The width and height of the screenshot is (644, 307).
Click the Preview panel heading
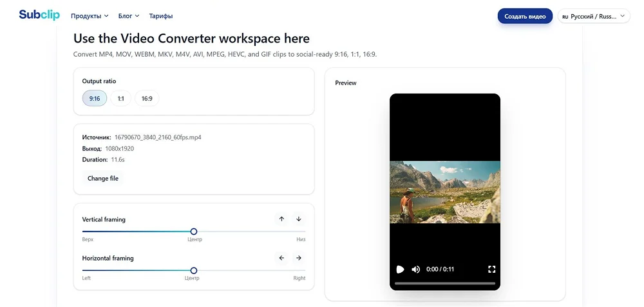click(346, 83)
